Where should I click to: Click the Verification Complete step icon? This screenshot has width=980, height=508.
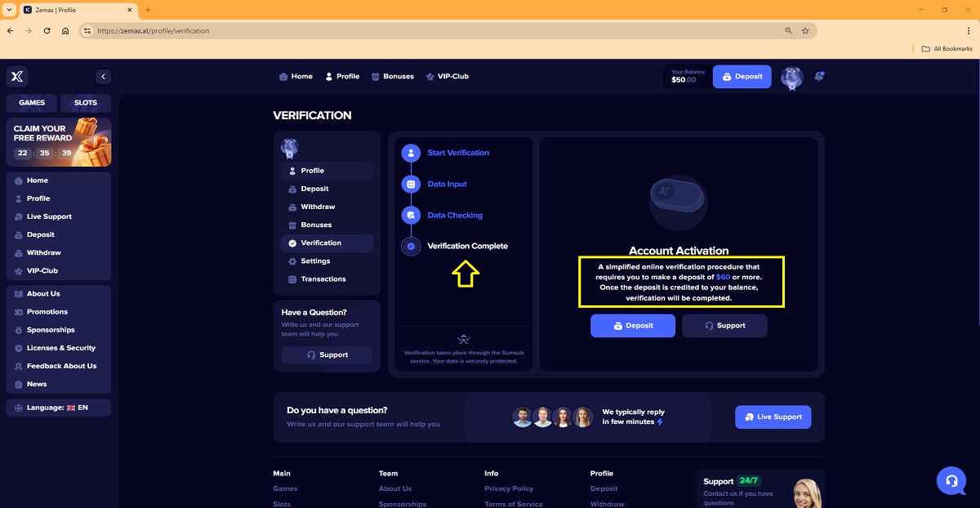(411, 246)
